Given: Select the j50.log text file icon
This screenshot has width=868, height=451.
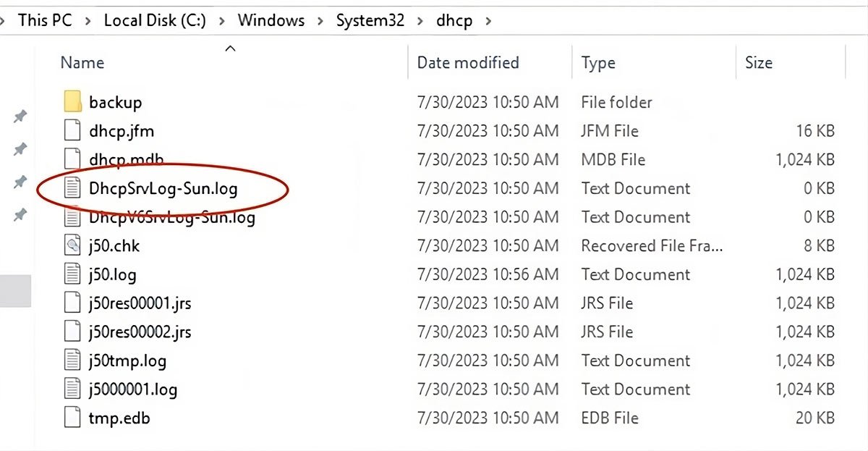Looking at the screenshot, I should (x=72, y=274).
